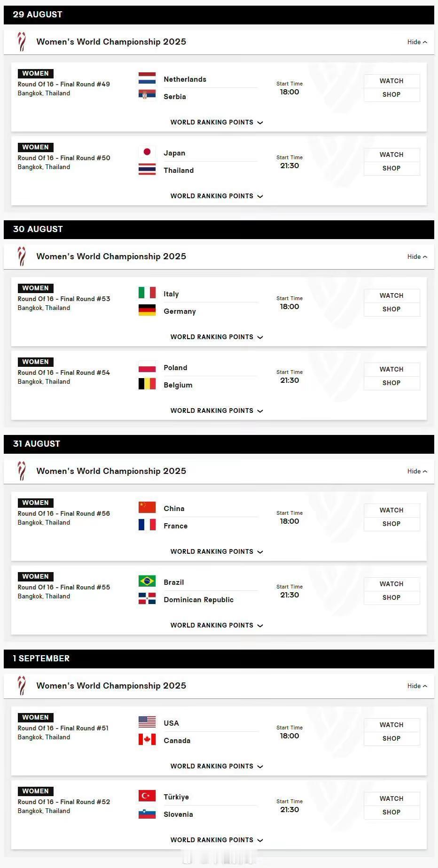Expand World Ranking Points for Italy vs Germany
This screenshot has width=438, height=868.
(217, 337)
